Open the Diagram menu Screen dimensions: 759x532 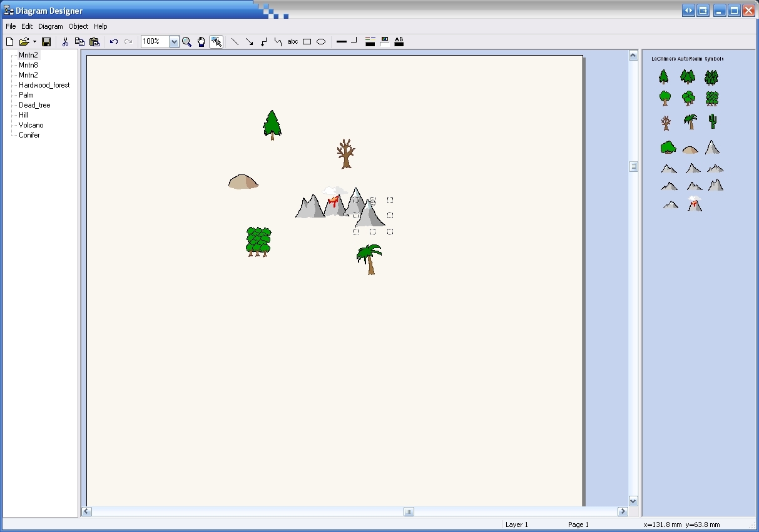pyautogui.click(x=50, y=26)
